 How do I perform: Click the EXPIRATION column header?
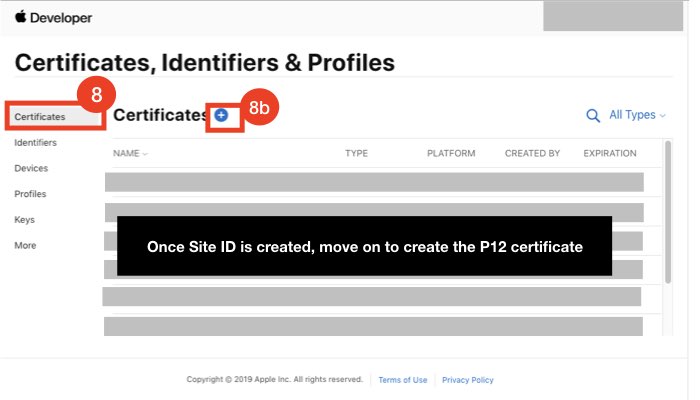(x=610, y=153)
